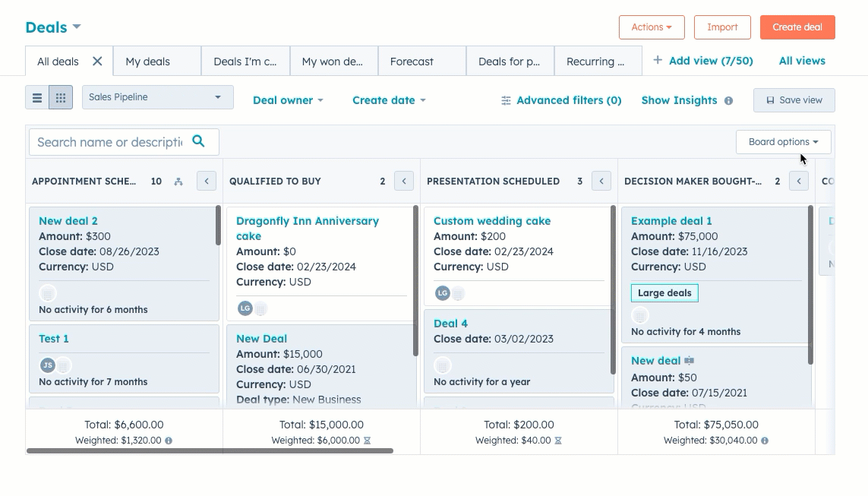Collapse the Presentation Scheduled column

[601, 181]
